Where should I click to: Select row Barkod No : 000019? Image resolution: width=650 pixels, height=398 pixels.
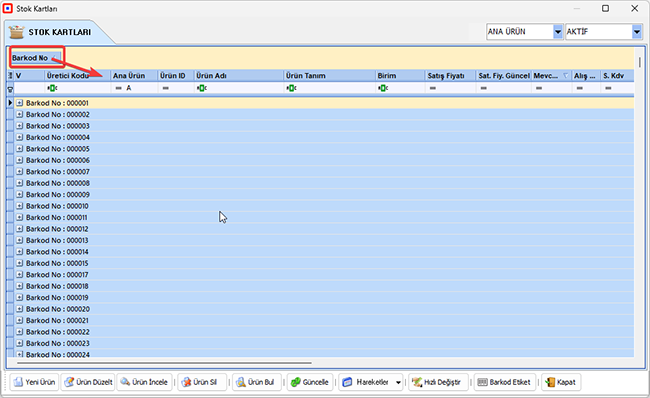[x=324, y=298]
